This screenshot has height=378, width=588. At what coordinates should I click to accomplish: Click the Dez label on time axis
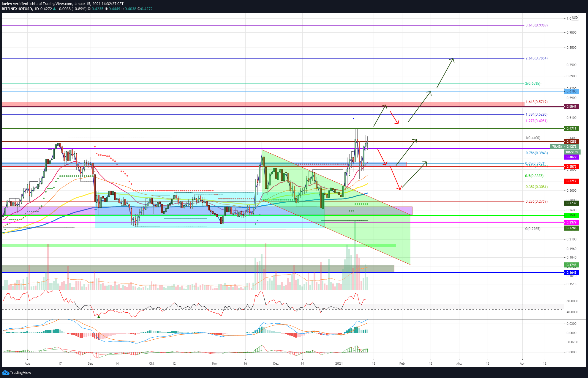[276, 363]
